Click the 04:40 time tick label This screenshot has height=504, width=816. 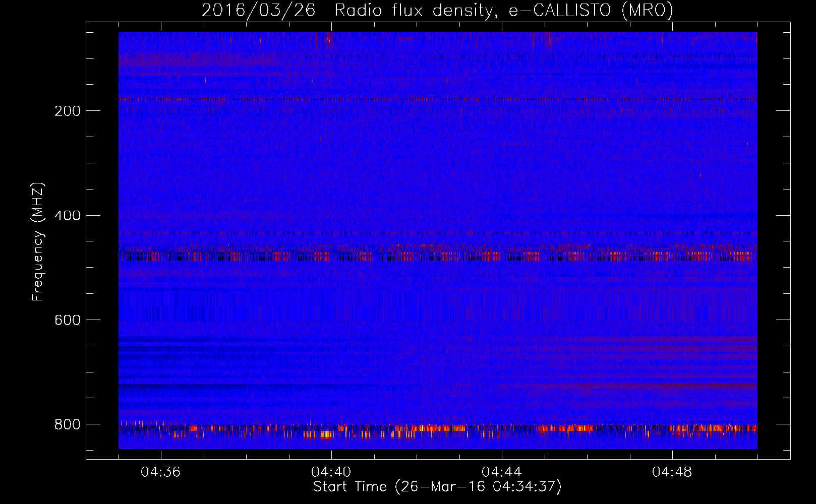click(x=331, y=472)
